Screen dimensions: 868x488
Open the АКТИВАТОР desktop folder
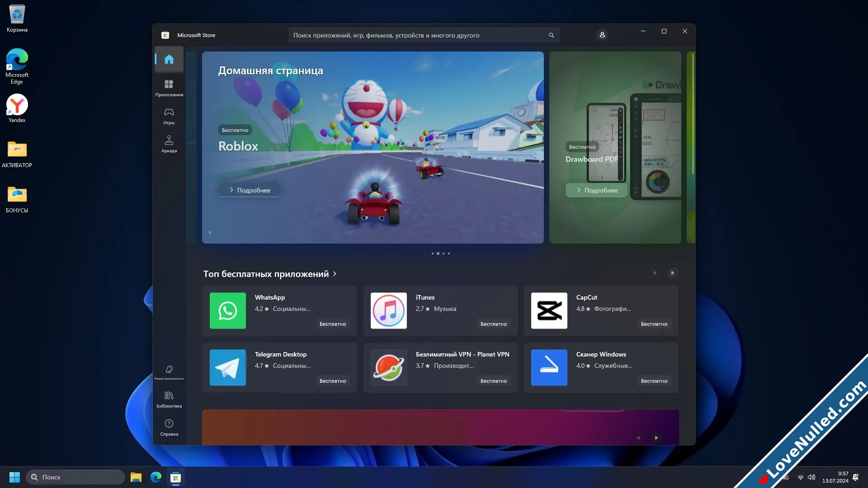(x=17, y=154)
